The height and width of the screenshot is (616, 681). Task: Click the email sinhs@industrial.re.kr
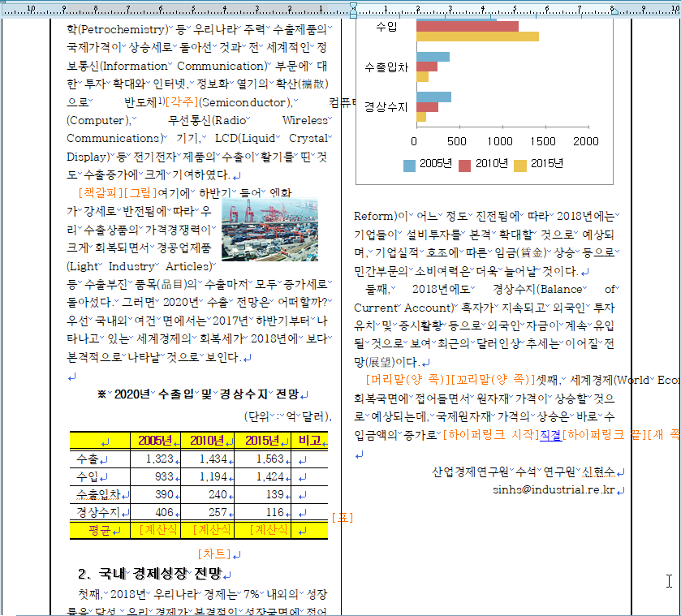tap(554, 490)
